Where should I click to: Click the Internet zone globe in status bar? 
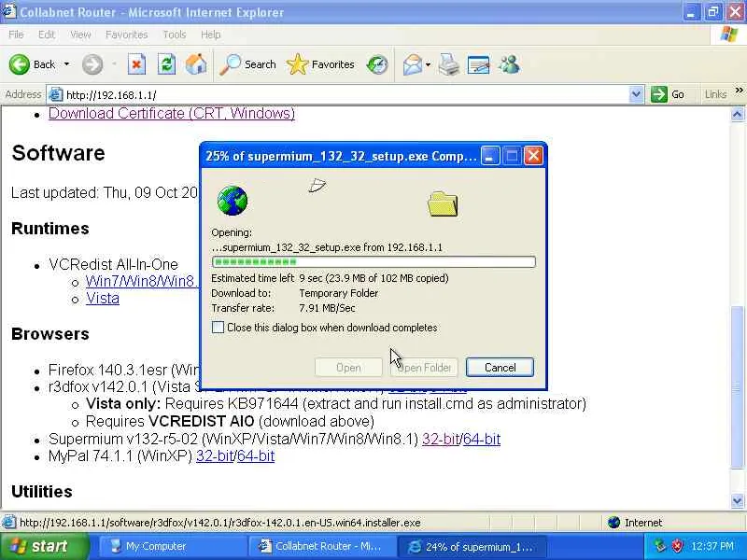[614, 523]
